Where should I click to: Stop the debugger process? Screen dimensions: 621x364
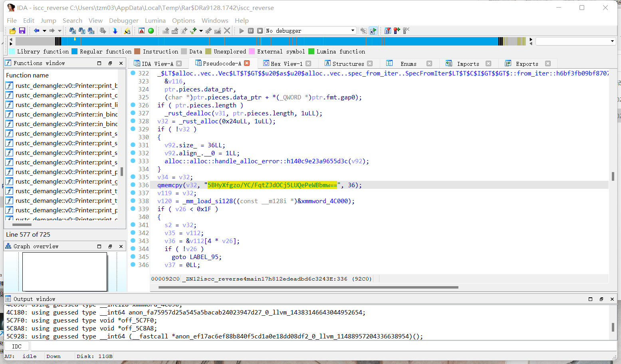pos(260,31)
